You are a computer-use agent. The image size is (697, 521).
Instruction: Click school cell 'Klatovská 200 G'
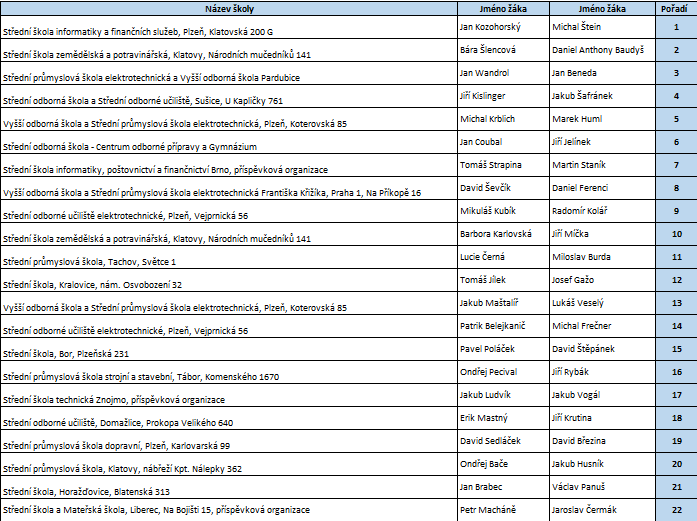[229, 27]
